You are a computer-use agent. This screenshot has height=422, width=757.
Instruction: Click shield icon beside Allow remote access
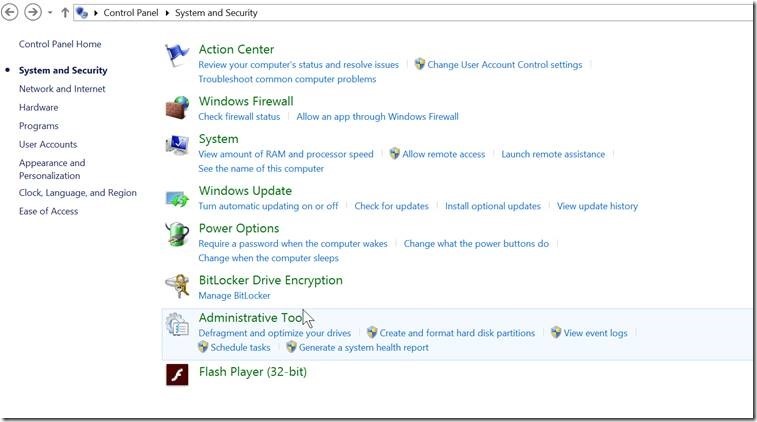click(395, 154)
